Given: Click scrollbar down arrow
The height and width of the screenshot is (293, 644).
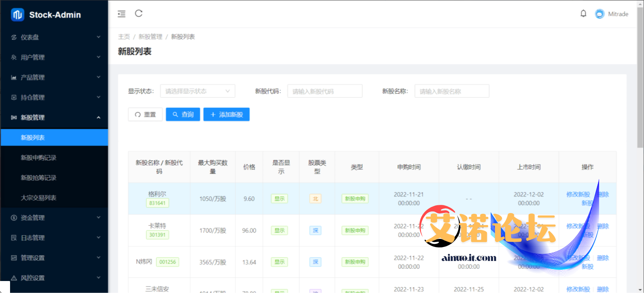Looking at the screenshot, I should tap(640, 290).
